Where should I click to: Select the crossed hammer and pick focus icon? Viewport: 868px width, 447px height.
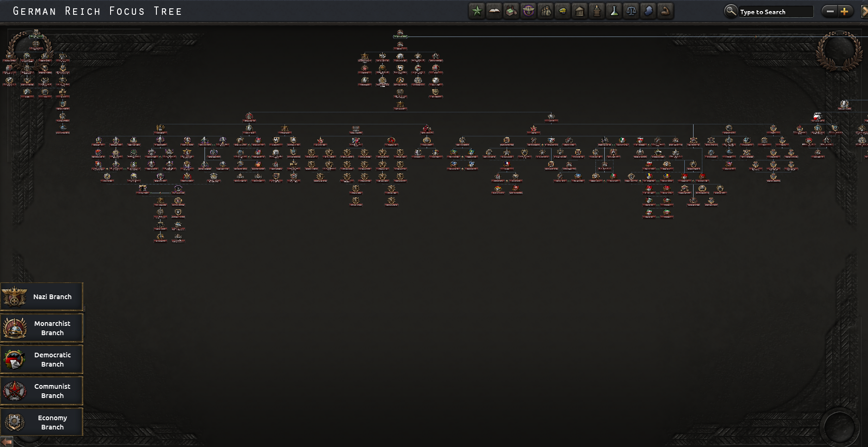400,81
